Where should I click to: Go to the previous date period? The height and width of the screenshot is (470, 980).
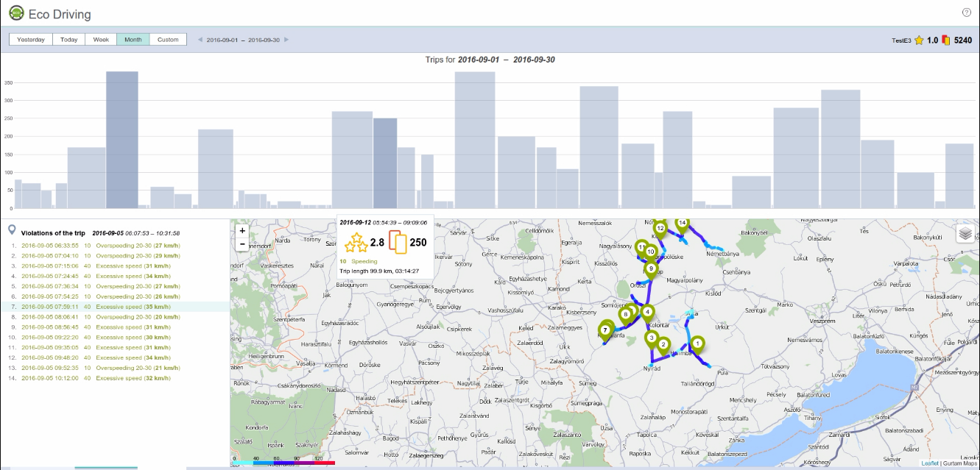pyautogui.click(x=200, y=40)
